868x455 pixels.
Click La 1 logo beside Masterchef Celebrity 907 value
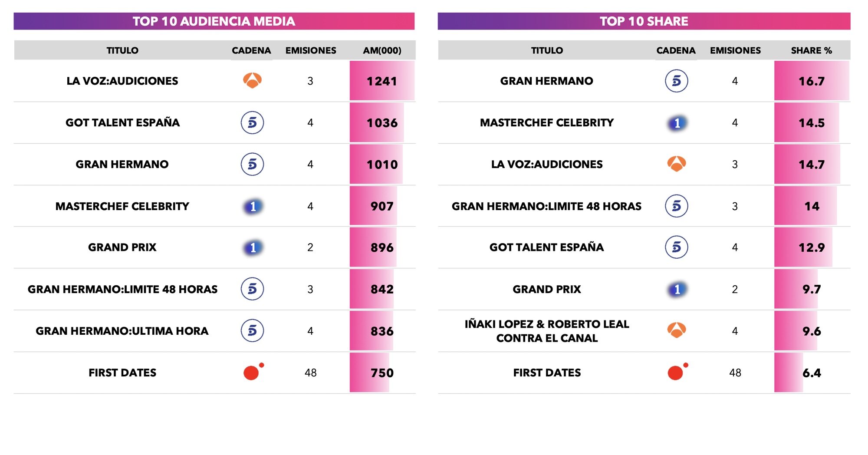pos(253,206)
